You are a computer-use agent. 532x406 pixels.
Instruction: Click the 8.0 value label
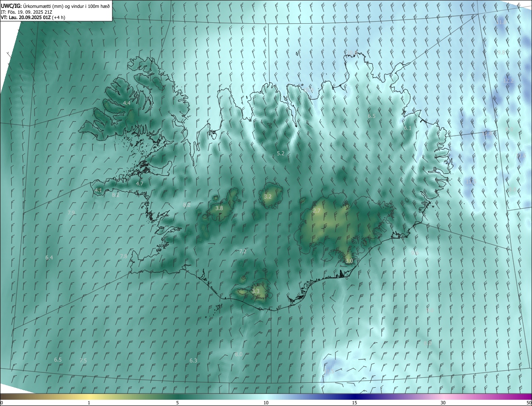[239, 354]
